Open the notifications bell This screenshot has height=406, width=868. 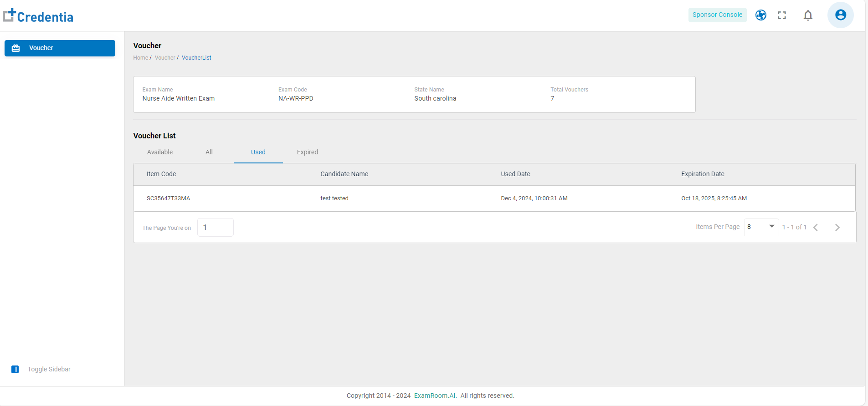pos(808,15)
